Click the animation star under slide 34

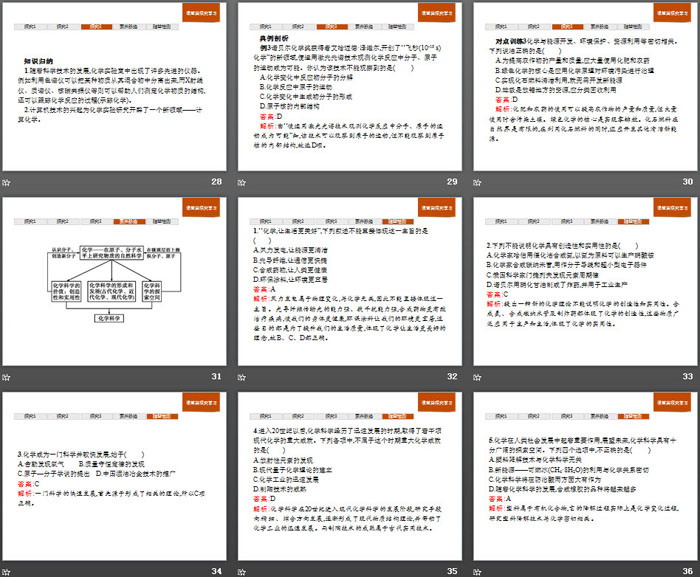[x=6, y=570]
